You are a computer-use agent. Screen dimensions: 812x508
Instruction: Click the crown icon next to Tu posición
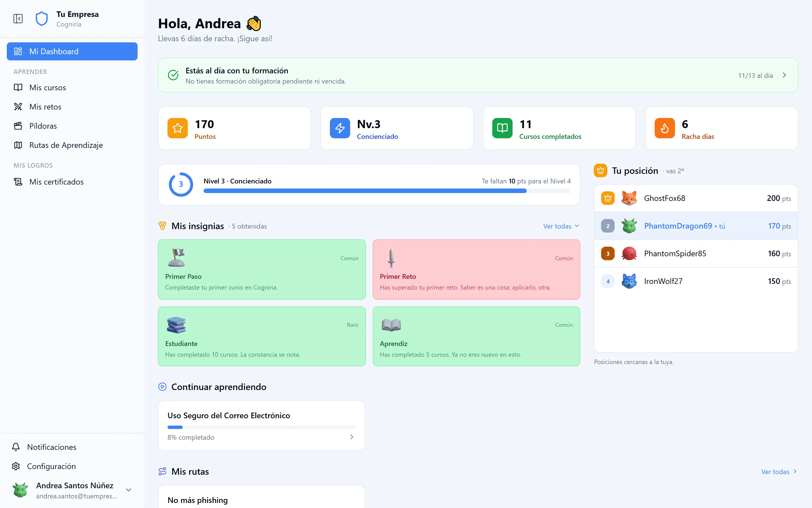(x=601, y=171)
